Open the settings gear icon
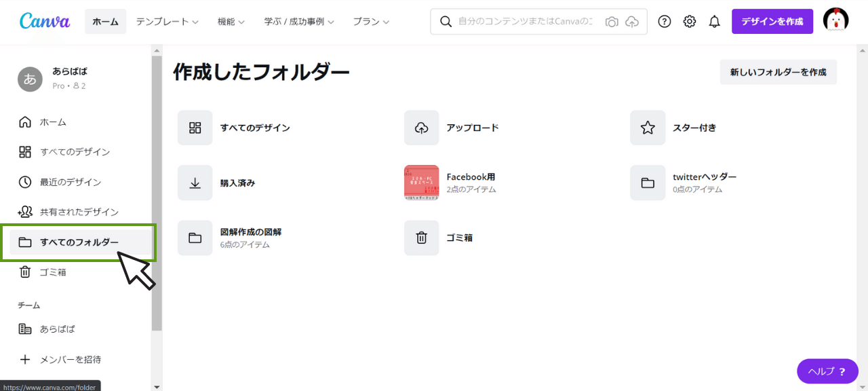 tap(690, 22)
